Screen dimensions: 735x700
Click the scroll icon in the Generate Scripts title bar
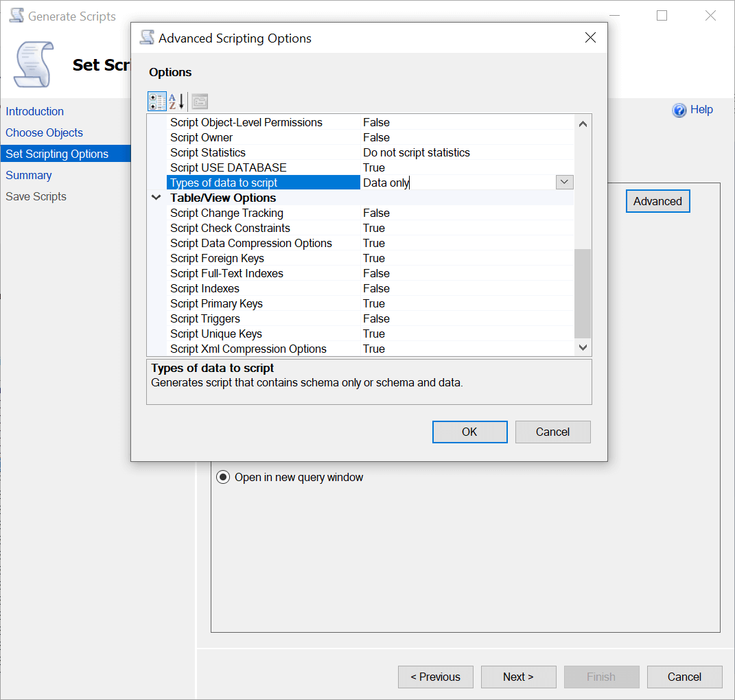point(15,15)
